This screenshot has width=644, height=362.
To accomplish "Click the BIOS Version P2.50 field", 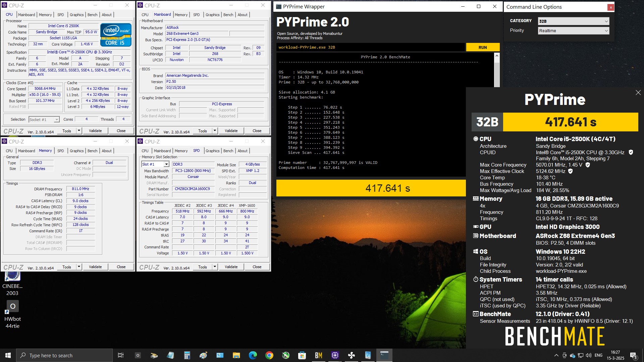I will (x=215, y=81).
